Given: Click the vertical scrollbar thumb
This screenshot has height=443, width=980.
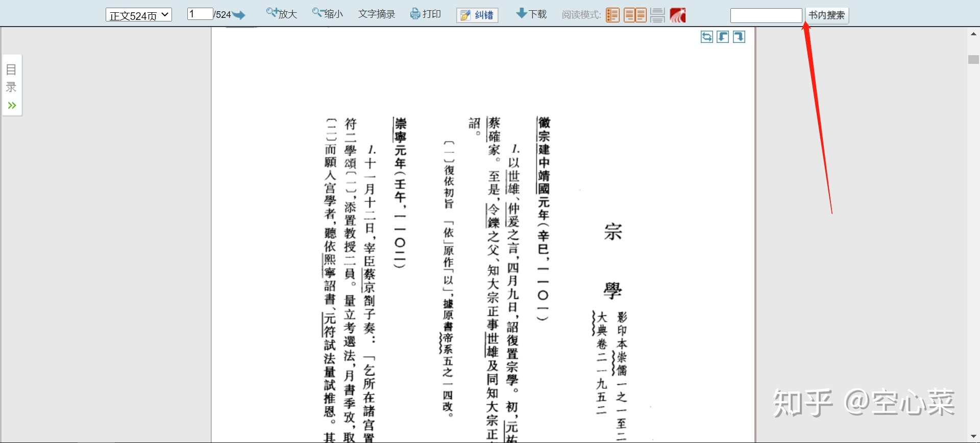Looking at the screenshot, I should pos(973,59).
